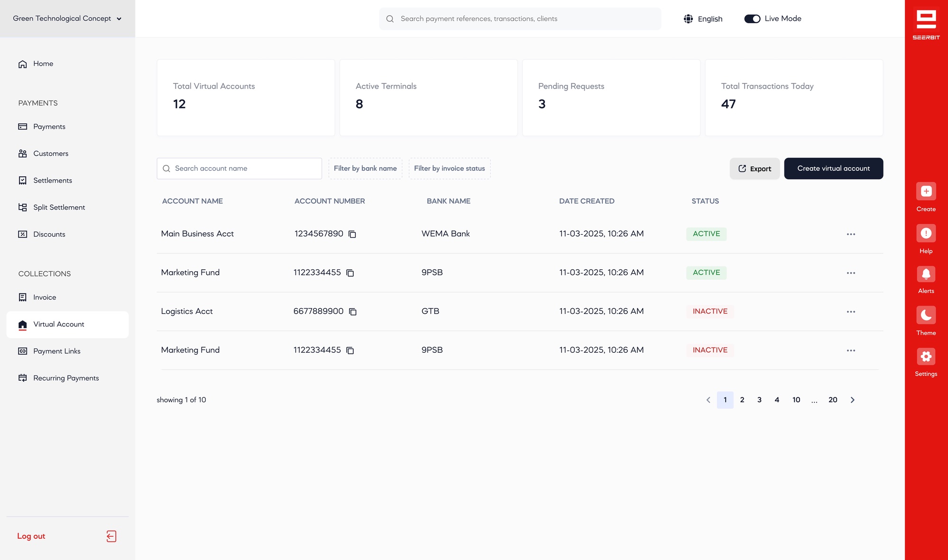Screen dimensions: 948x560
Task: Go to page 4
Action: [x=777, y=400]
